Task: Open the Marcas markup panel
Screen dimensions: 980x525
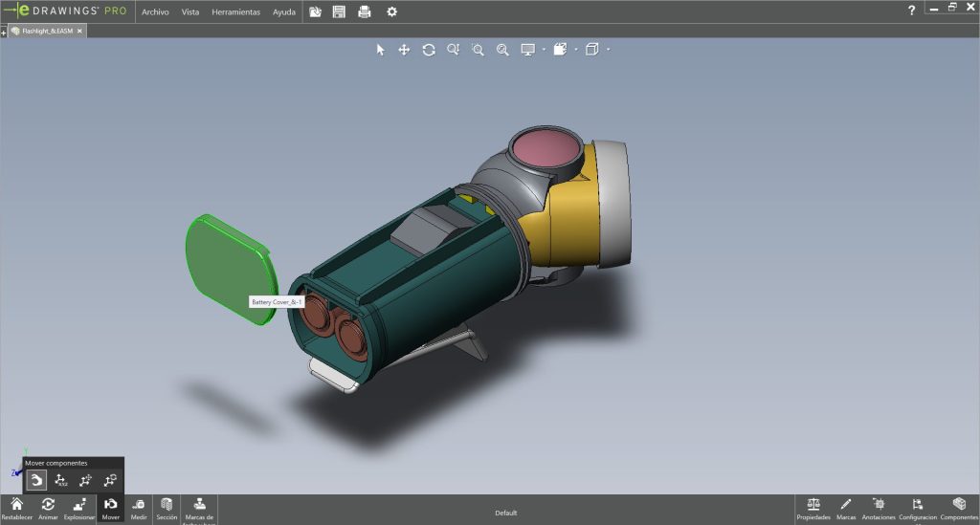Action: (x=846, y=509)
